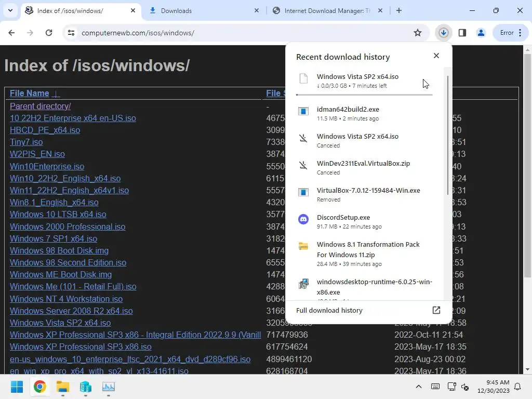Select WinDev2311Eval.VirtualBox.zip download entry
Viewport: 532px width, 399px height.
pyautogui.click(x=364, y=168)
